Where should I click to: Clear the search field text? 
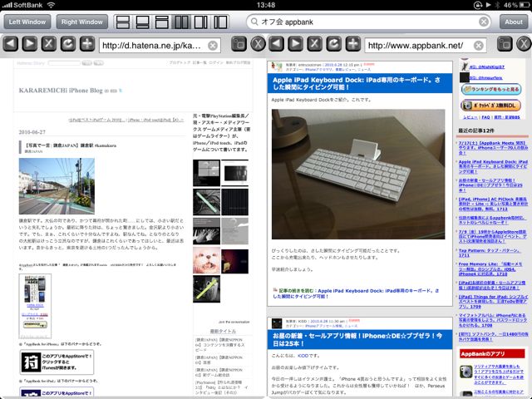click(484, 22)
